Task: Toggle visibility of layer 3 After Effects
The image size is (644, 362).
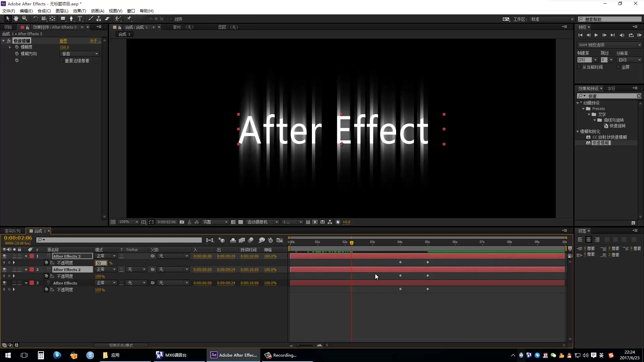Action: point(4,283)
